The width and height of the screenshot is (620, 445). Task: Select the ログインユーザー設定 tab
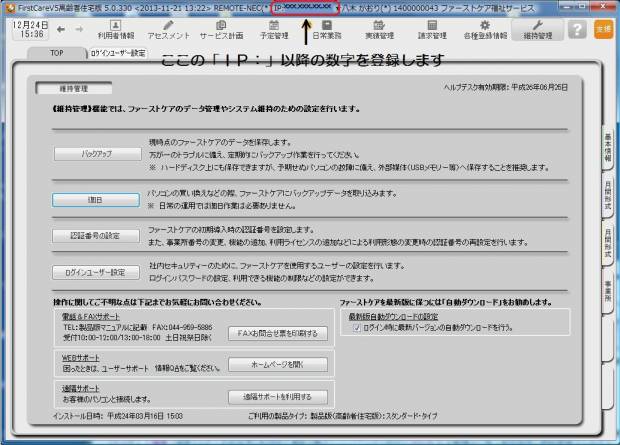click(117, 52)
